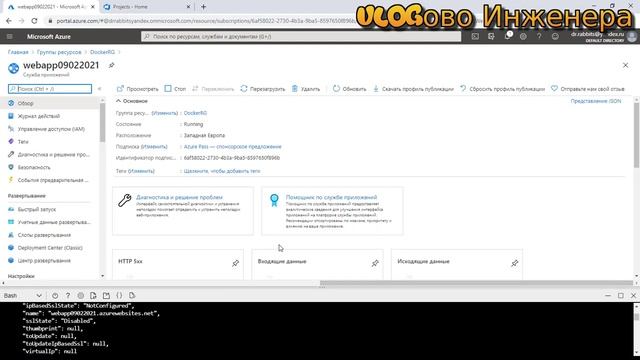640x360 pixels.
Task: Open Представление JSON link
Action: (596, 101)
